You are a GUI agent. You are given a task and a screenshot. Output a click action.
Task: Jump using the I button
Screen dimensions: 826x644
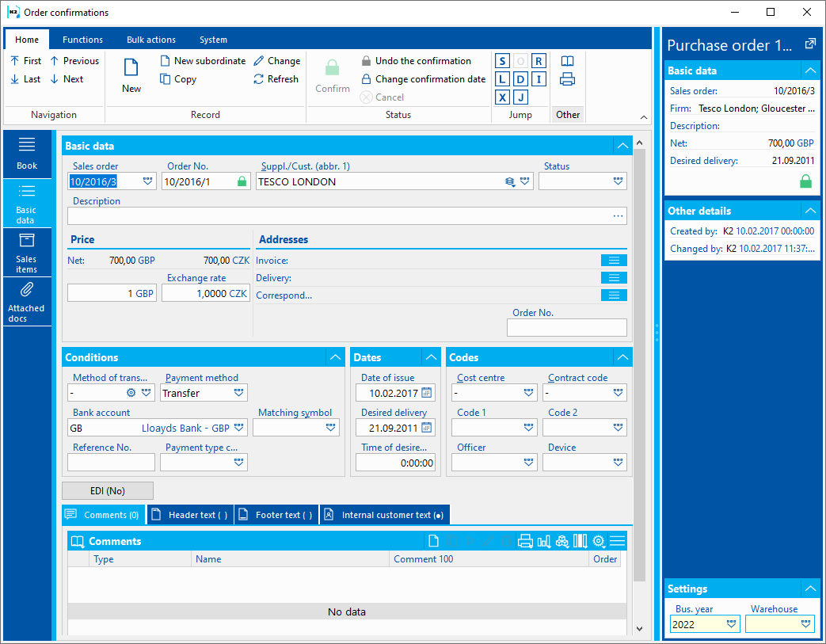coord(539,79)
